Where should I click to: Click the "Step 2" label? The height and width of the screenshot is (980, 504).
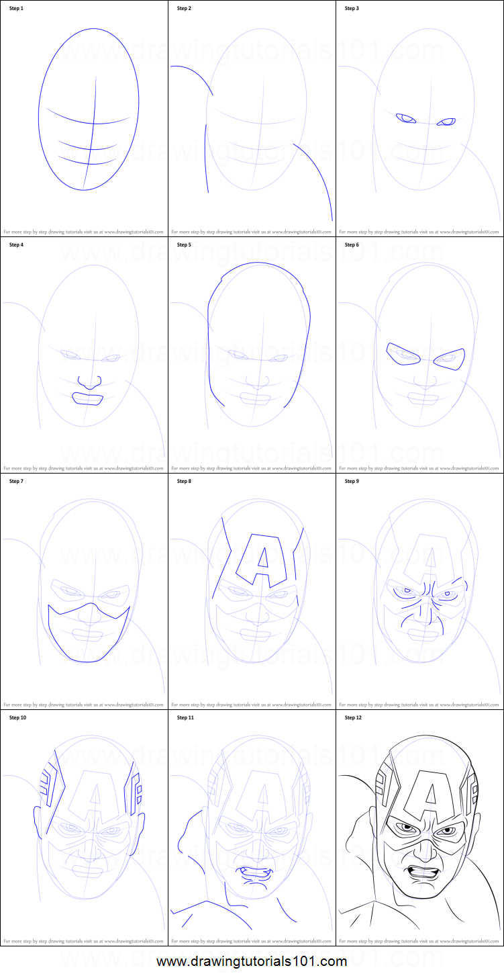point(185,9)
